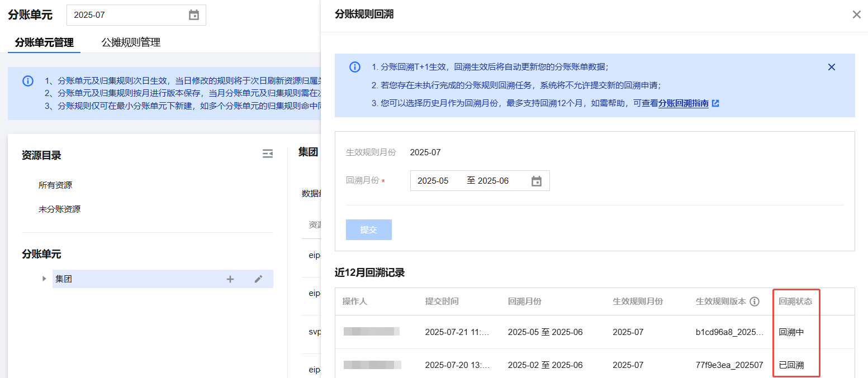This screenshot has height=378, width=868.
Task: Click calendar icon in 回溯月份 range field
Action: point(536,181)
